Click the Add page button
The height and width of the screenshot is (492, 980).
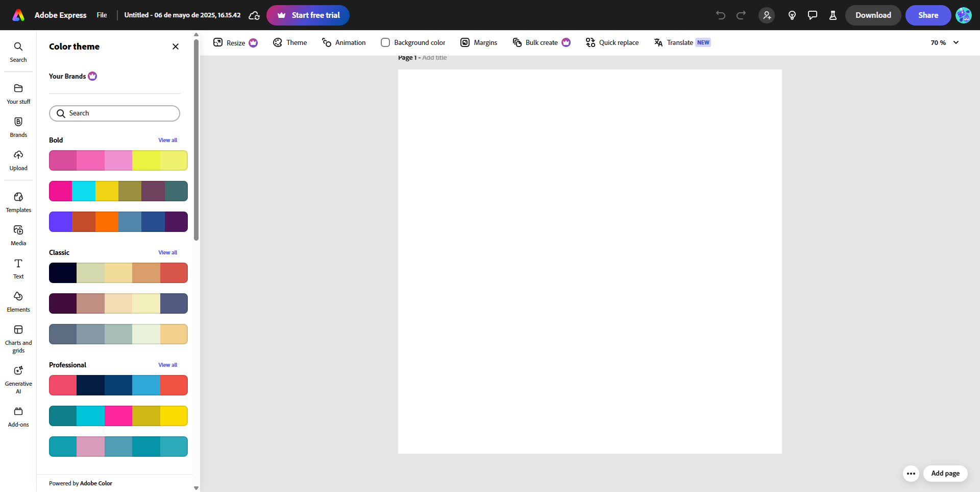(x=945, y=473)
